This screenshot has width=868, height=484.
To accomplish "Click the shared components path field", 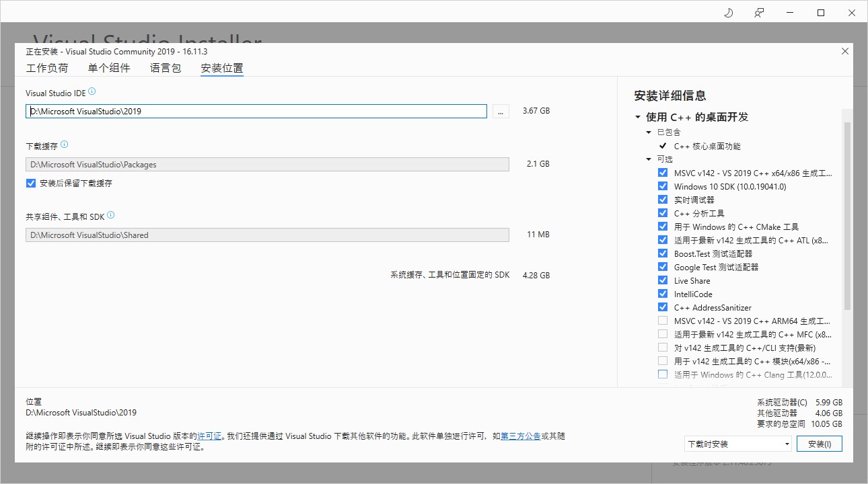I will click(267, 235).
